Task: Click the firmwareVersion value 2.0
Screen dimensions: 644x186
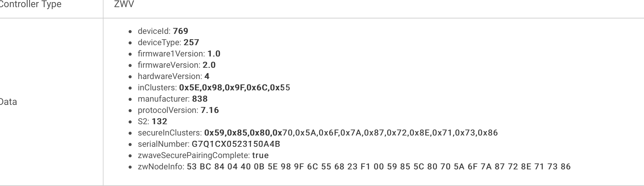Action: (209, 65)
